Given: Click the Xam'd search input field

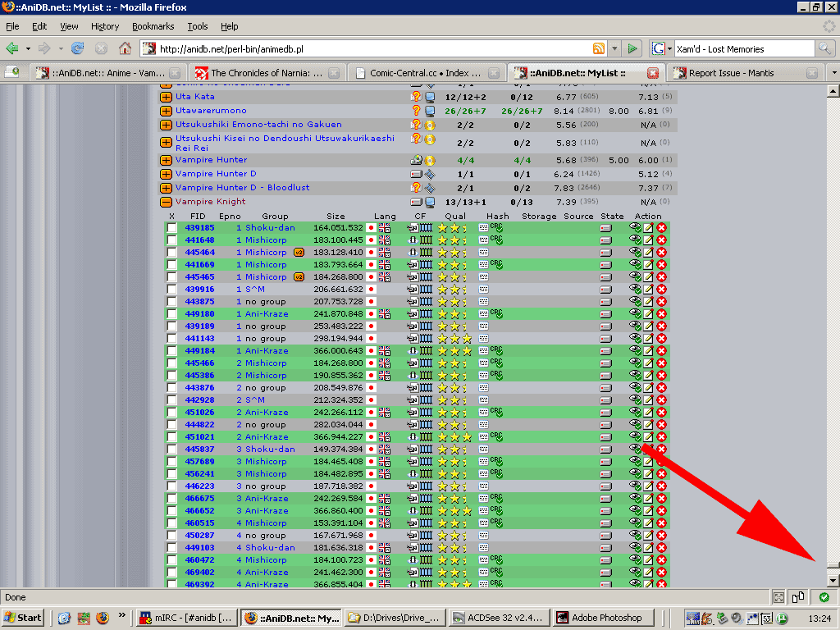Looking at the screenshot, I should tap(742, 48).
